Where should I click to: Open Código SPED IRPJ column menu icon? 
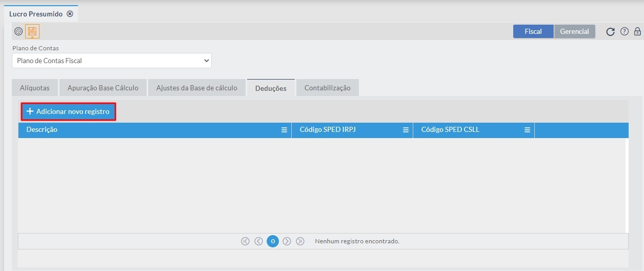406,130
